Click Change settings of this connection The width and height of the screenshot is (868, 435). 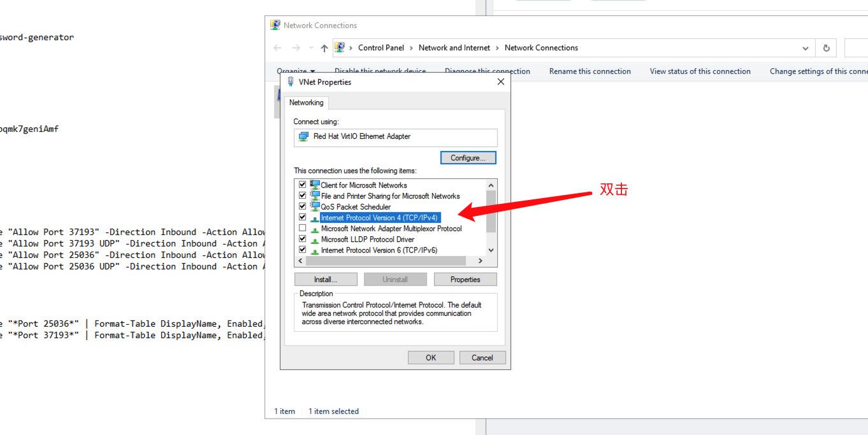(819, 71)
